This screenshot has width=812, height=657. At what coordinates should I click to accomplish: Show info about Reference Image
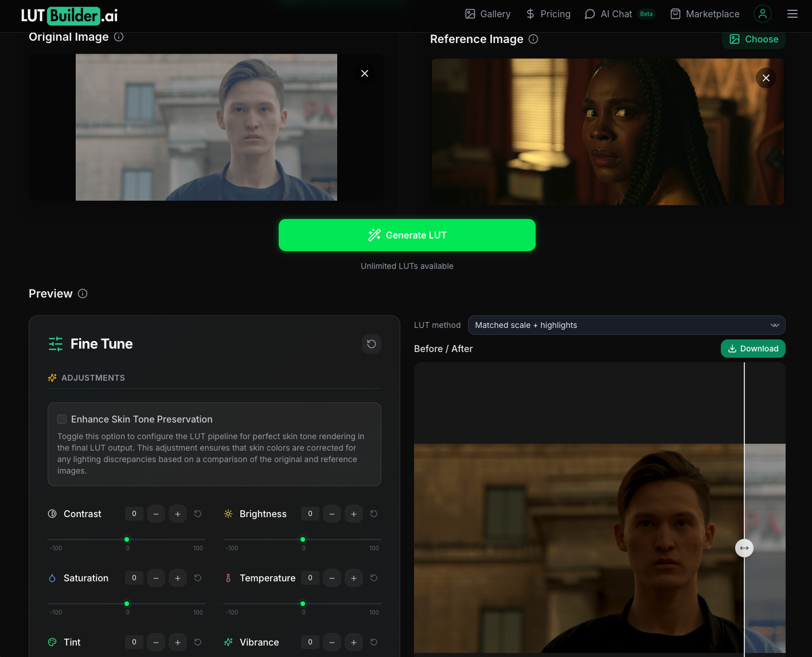533,39
